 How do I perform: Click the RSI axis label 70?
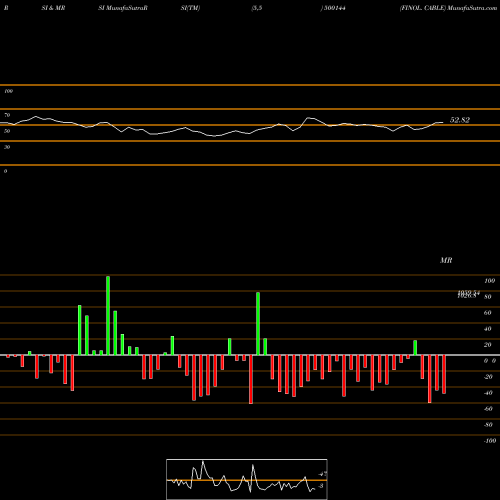coord(7,115)
